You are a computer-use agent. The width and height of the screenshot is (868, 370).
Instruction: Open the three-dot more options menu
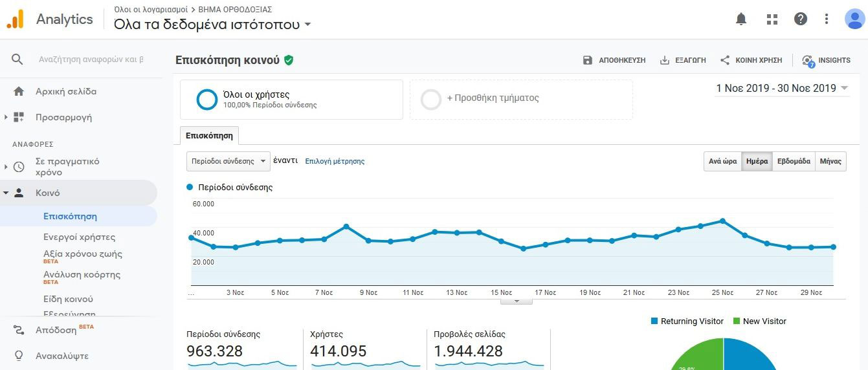(827, 19)
